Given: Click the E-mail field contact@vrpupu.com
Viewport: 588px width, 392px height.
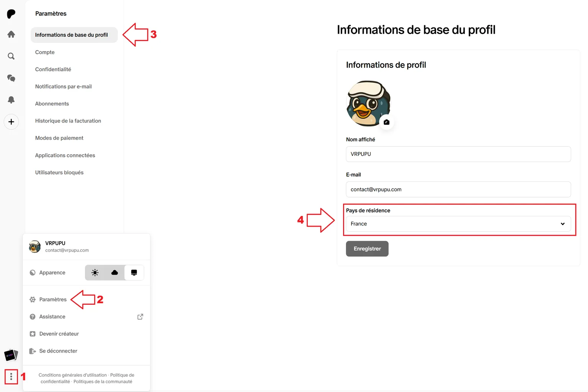Looking at the screenshot, I should 458,189.
